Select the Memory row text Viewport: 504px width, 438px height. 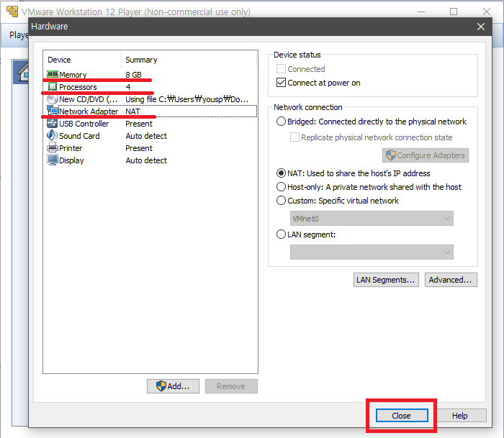(73, 75)
